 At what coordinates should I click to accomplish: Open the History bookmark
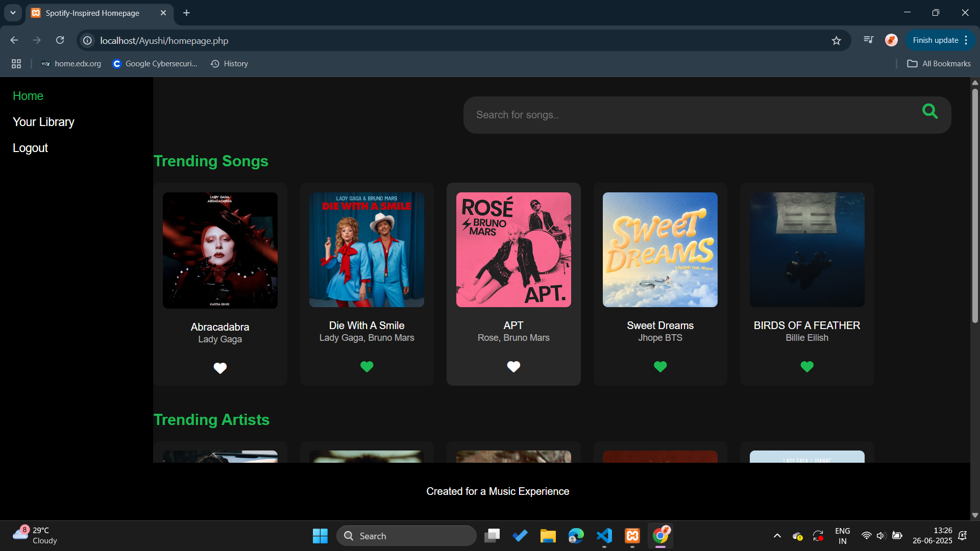pos(229,64)
